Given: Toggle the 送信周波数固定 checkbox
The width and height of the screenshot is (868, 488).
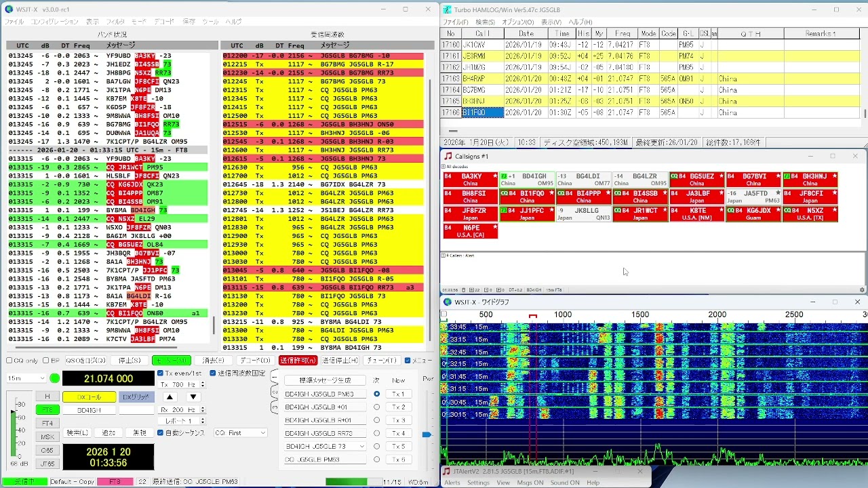Looking at the screenshot, I should [x=213, y=373].
